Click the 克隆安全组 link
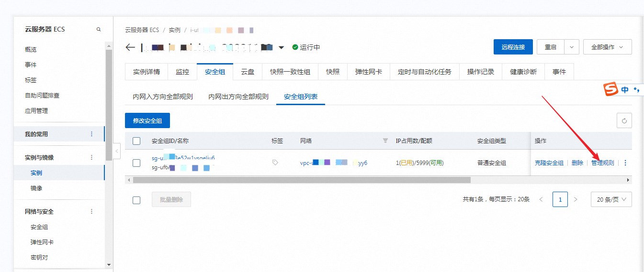 (549, 163)
